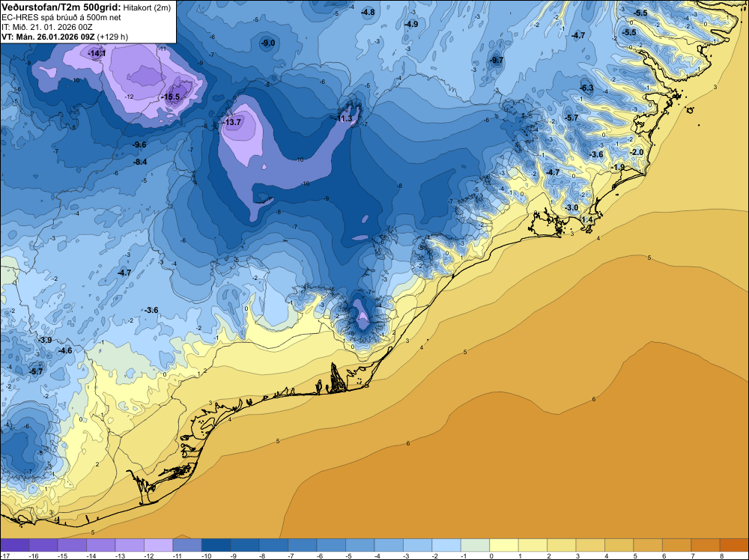The image size is (749, 560).
Task: Click the 'Hitakort (2m)' label
Action: click(145, 7)
